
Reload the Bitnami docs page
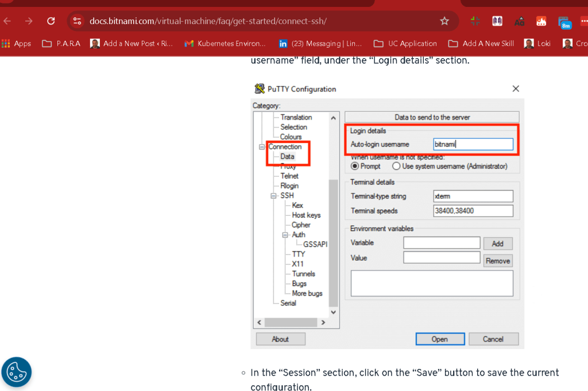(51, 21)
